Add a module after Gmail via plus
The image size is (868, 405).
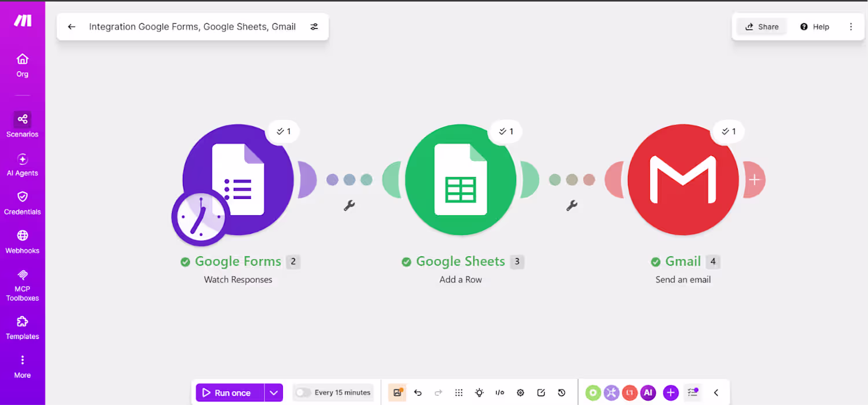[x=754, y=180]
